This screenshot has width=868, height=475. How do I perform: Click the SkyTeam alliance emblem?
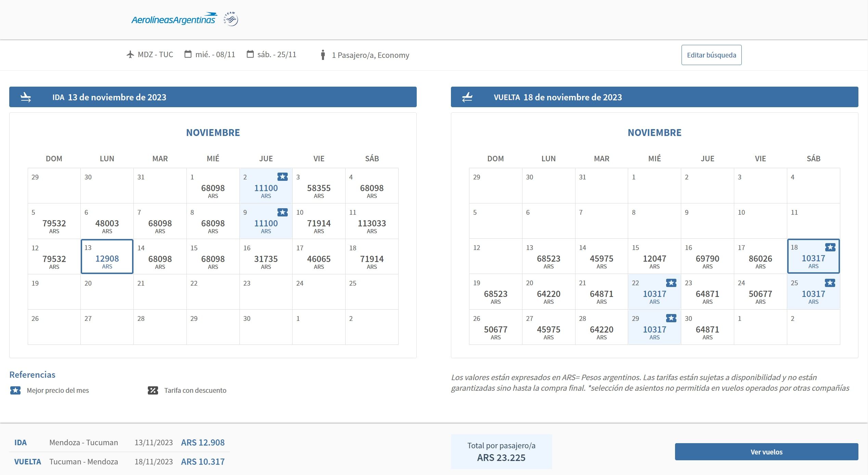click(231, 19)
